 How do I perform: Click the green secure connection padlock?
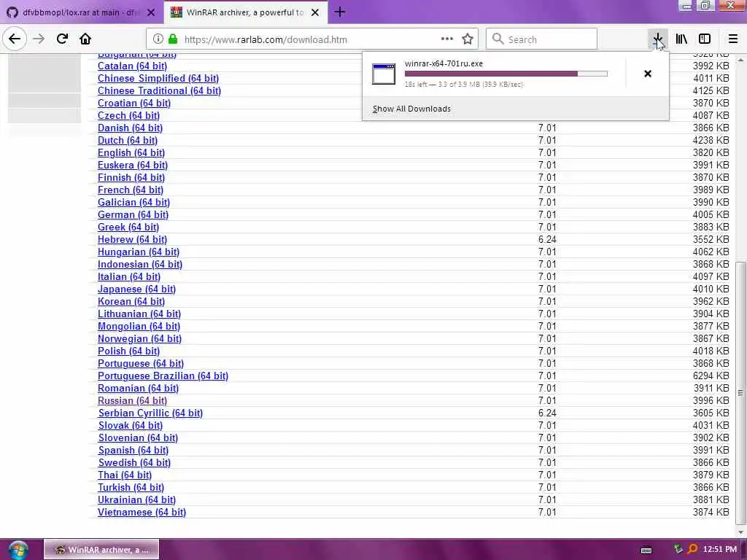coord(173,39)
